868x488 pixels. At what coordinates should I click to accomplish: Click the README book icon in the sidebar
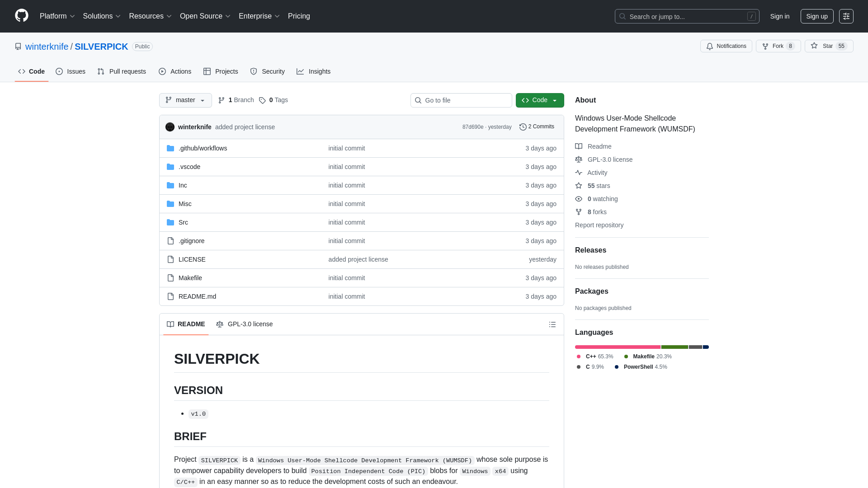pos(579,146)
